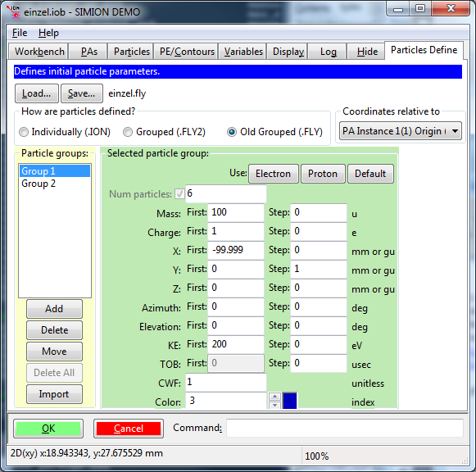Increase color index with up spinner arrow

click(x=274, y=397)
